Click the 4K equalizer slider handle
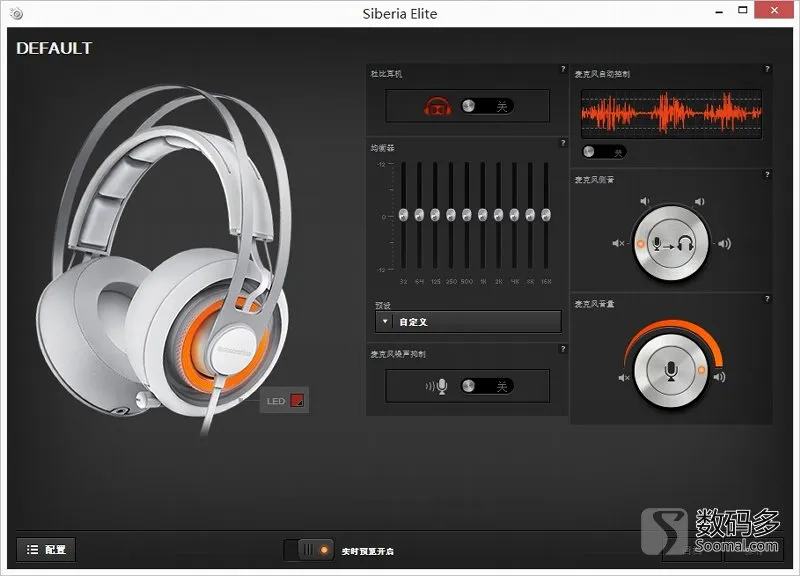Screen dimensions: 800x576 tap(514, 215)
